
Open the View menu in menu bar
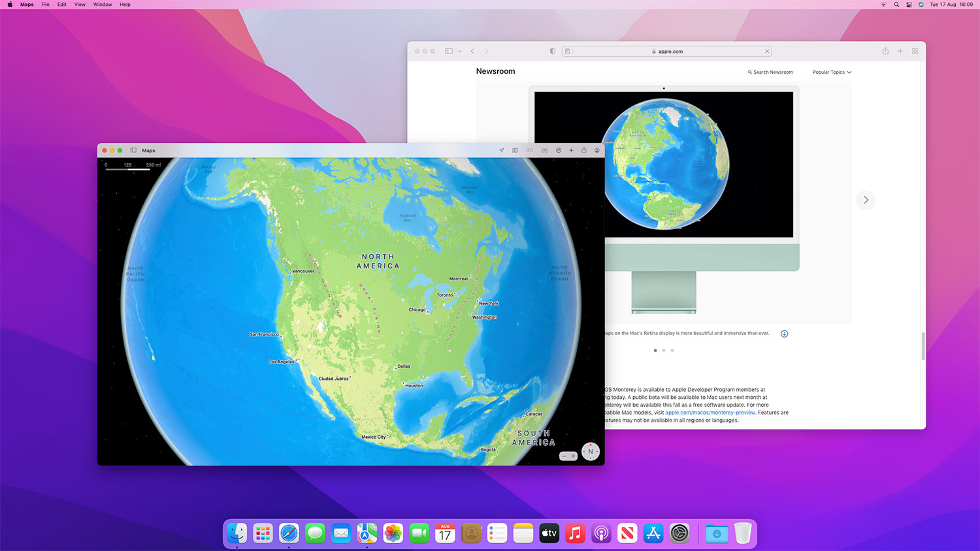pyautogui.click(x=80, y=5)
